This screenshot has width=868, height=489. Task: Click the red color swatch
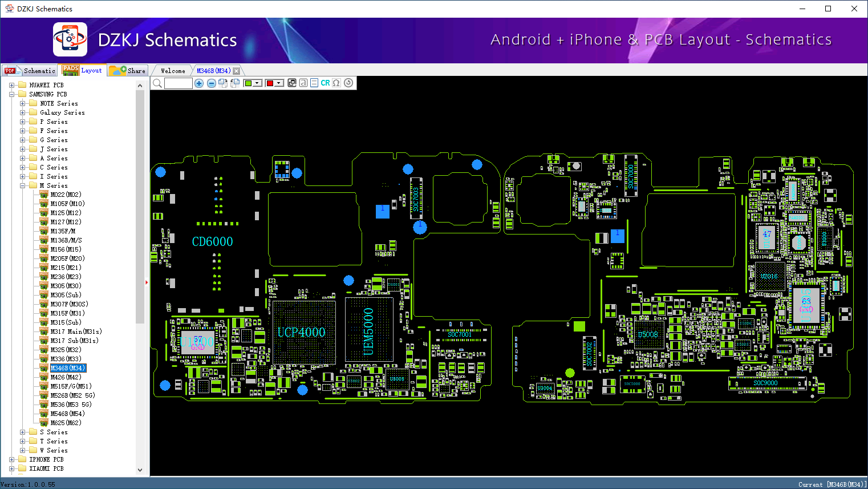(270, 83)
